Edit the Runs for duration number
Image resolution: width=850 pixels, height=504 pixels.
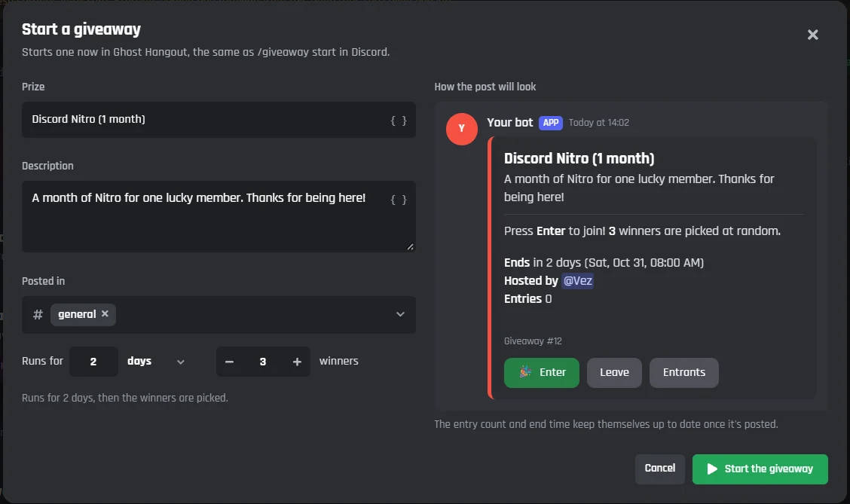point(93,362)
